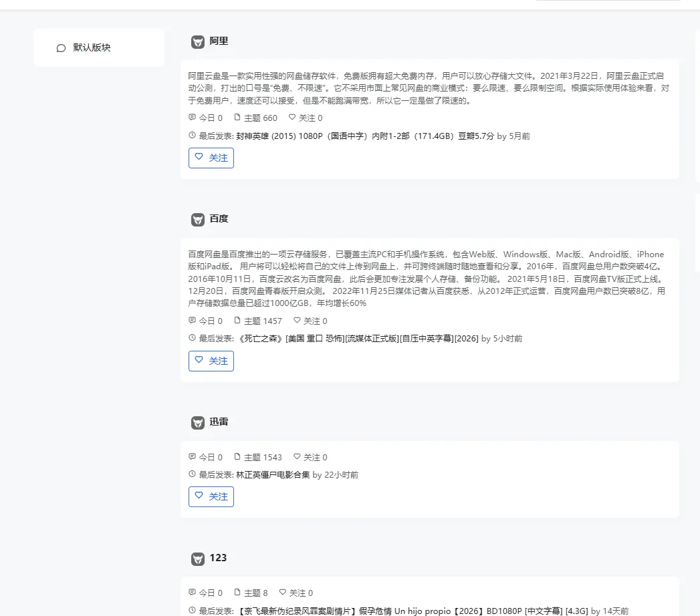Click the clock icon beside 123 最后发表
This screenshot has height=616, width=700.
click(192, 610)
